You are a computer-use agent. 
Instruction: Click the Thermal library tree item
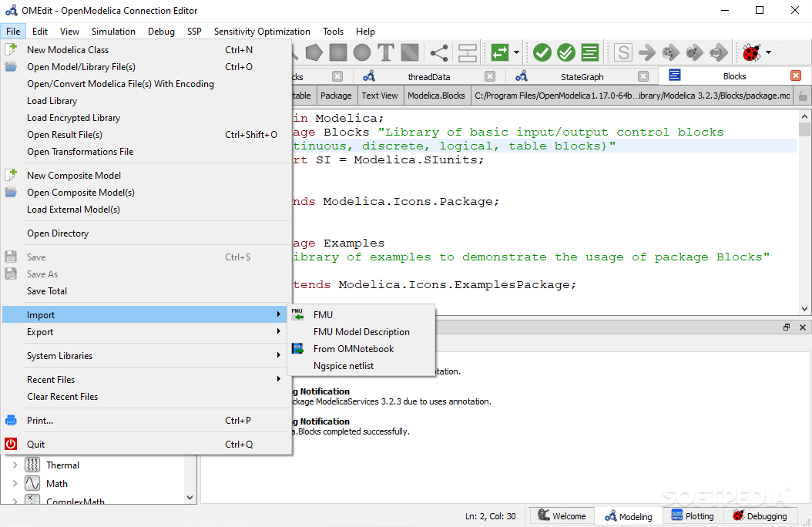(x=62, y=465)
